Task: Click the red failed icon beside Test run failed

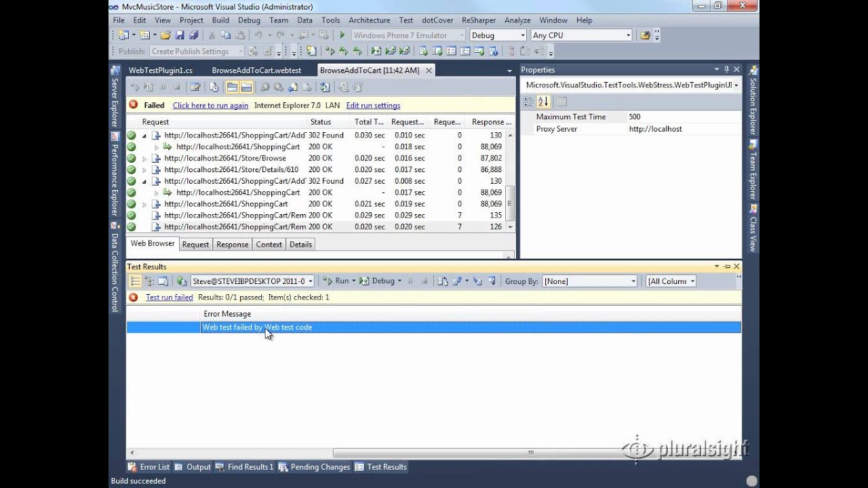Action: pos(133,297)
